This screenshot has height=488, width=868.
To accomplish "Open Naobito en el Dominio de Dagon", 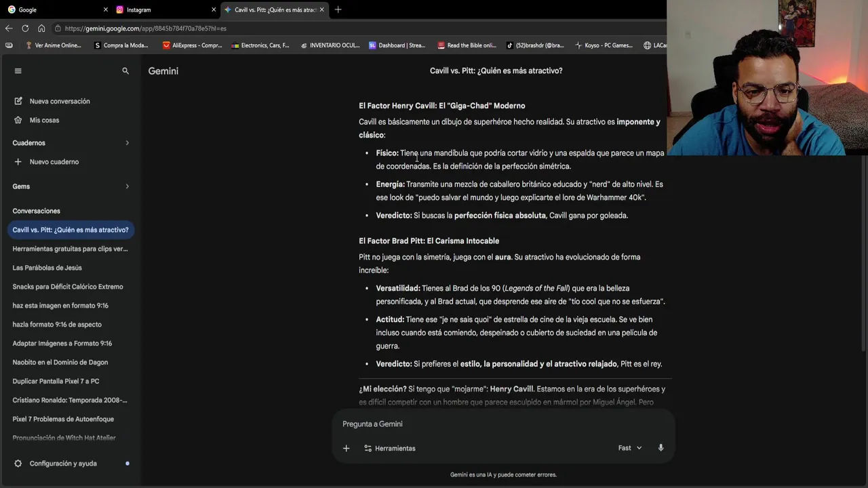I will point(71,363).
